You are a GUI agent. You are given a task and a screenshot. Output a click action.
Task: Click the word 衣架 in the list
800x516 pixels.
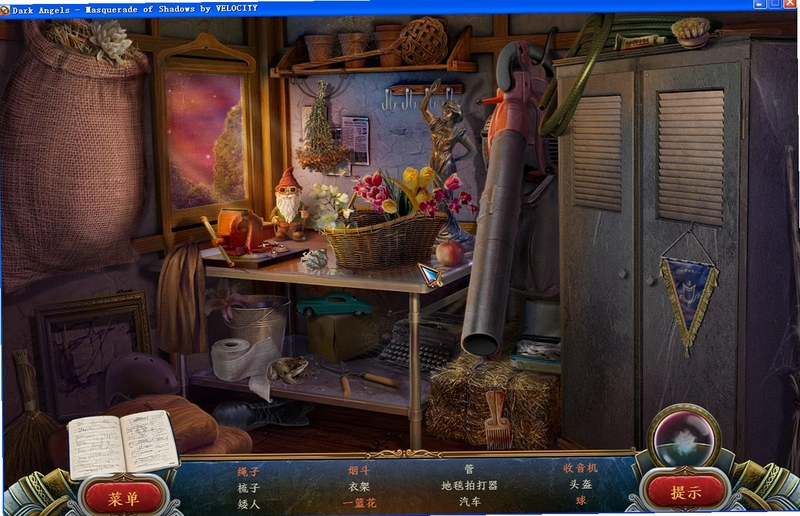[x=359, y=486]
